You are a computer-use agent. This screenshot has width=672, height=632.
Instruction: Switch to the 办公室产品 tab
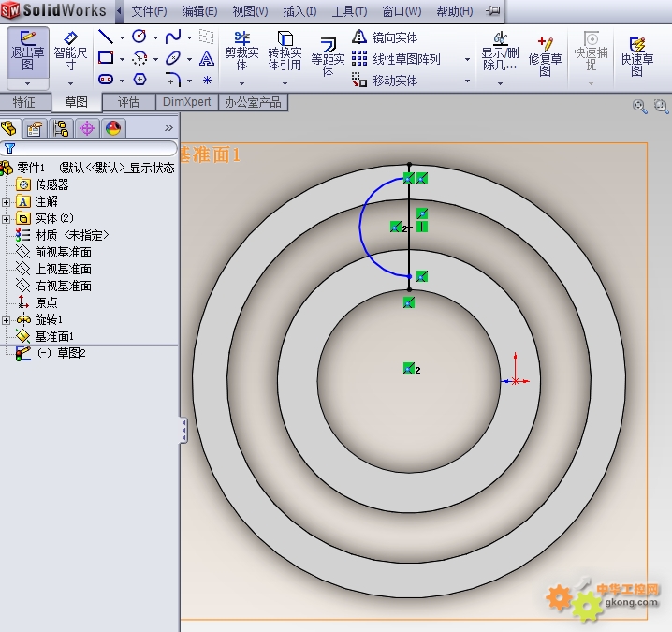(253, 102)
